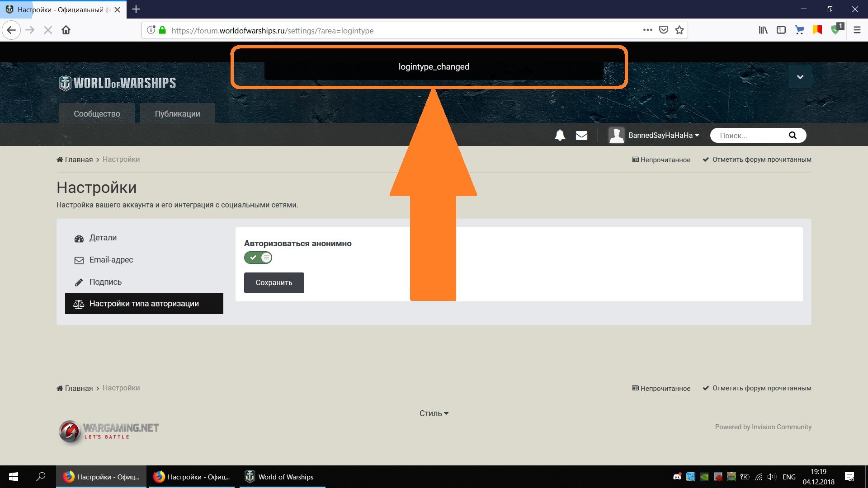Click bottom Непрочитанное link

tap(661, 388)
